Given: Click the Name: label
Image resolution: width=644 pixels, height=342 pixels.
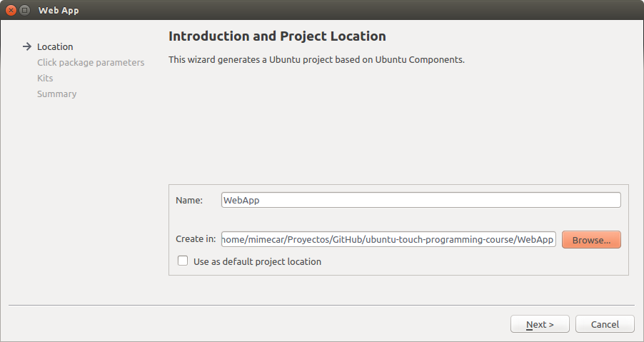Looking at the screenshot, I should coord(189,201).
